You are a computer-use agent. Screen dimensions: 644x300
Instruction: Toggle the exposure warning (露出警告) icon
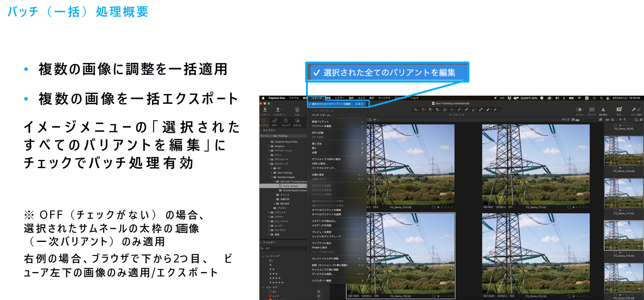pyautogui.click(x=603, y=110)
